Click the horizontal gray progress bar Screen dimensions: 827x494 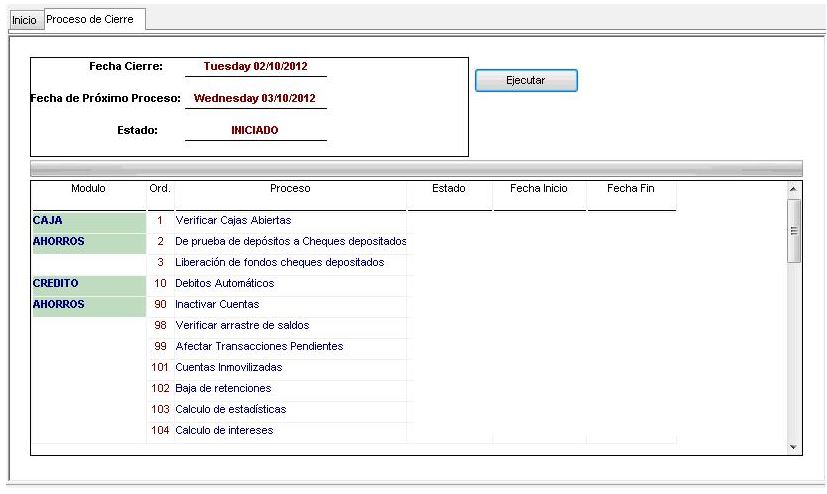pos(416,168)
